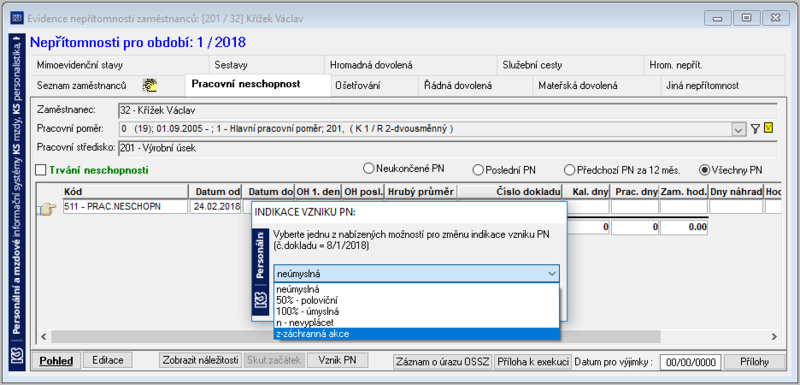Open the Služební cesty tab
Viewport: 800px width, 385px height.
(569, 65)
